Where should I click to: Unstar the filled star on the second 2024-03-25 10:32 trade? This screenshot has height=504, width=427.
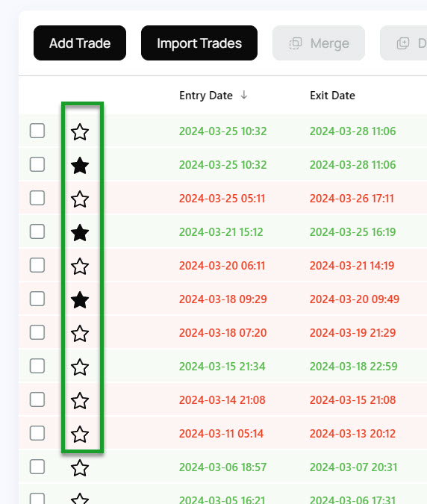pyautogui.click(x=80, y=166)
